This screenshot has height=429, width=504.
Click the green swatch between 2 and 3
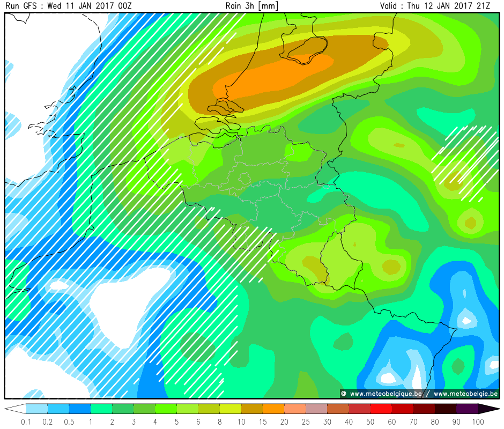123,409
